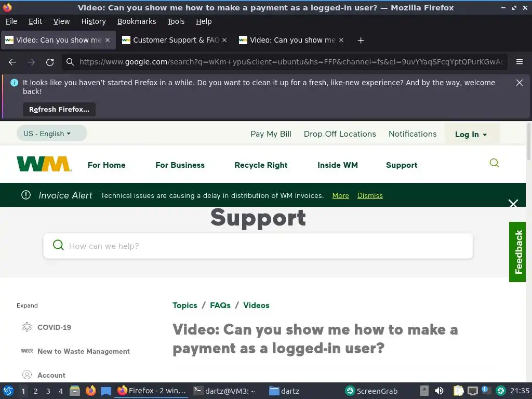
Task: Go to Drop Off Locations
Action: pos(340,134)
